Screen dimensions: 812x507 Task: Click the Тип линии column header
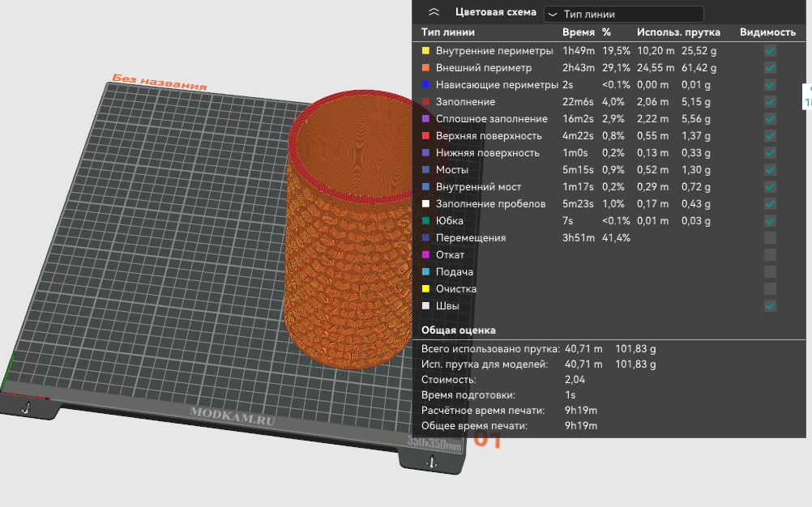(x=448, y=32)
